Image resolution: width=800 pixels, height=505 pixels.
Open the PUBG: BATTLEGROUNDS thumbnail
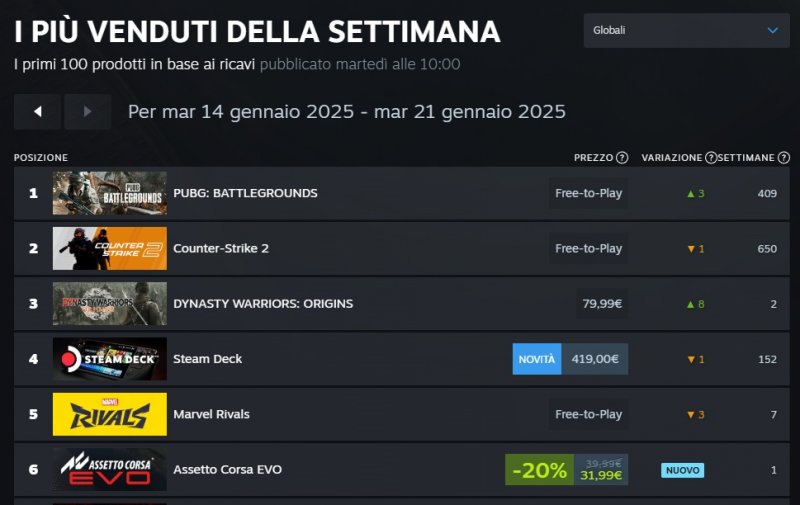(110, 193)
